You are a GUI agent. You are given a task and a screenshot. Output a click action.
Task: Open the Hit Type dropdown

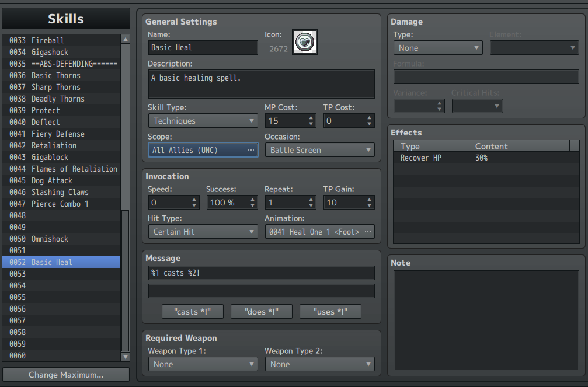203,232
